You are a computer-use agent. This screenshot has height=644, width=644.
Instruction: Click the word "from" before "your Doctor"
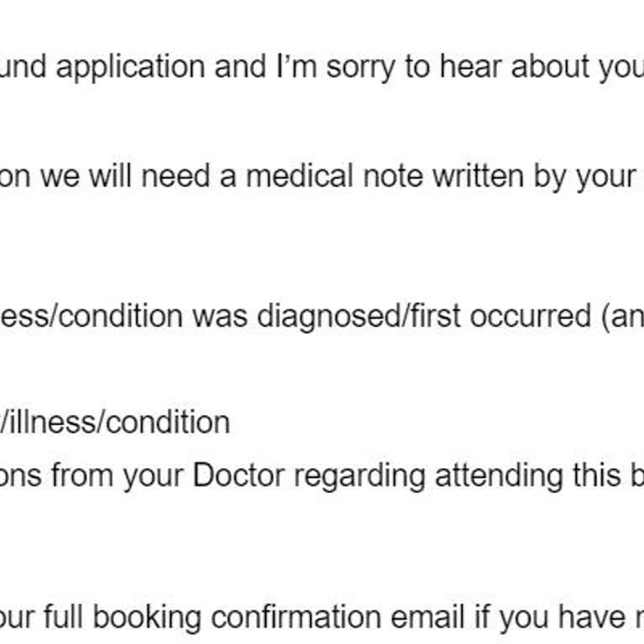[83, 475]
